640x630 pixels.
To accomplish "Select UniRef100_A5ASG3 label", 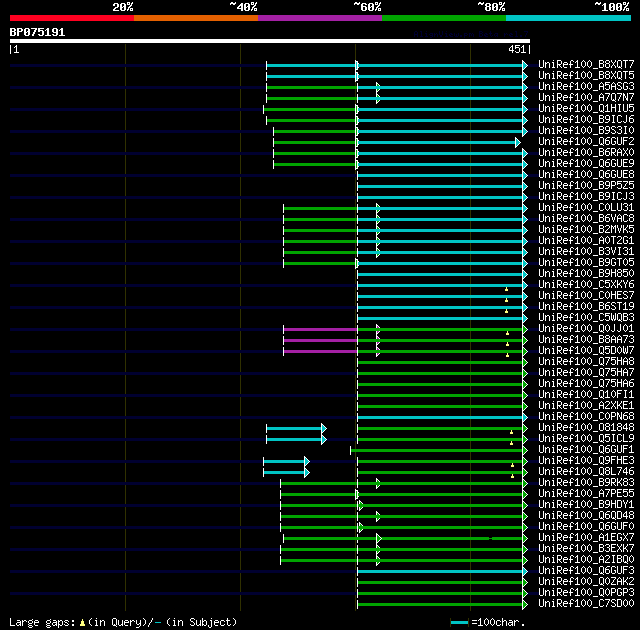I will 586,87.
